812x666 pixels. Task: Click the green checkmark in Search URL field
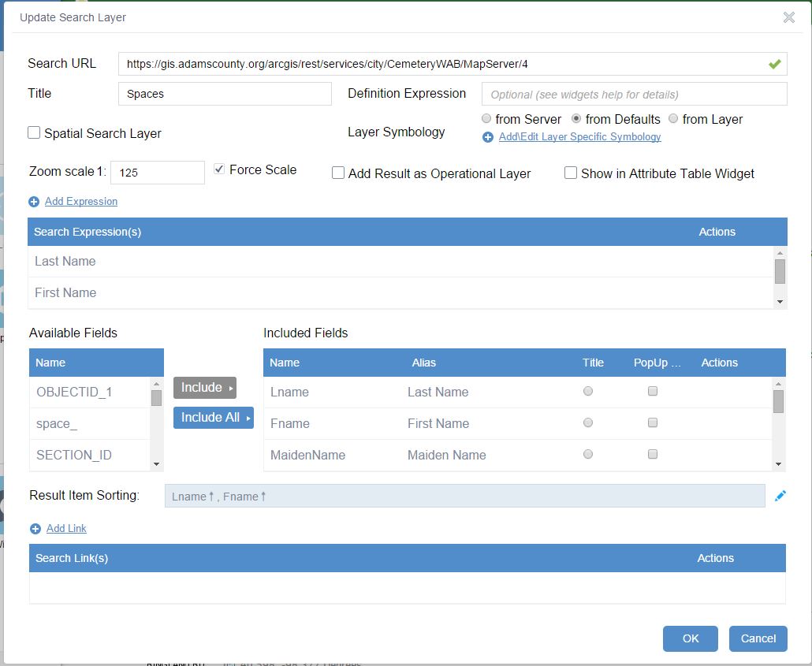(x=775, y=64)
